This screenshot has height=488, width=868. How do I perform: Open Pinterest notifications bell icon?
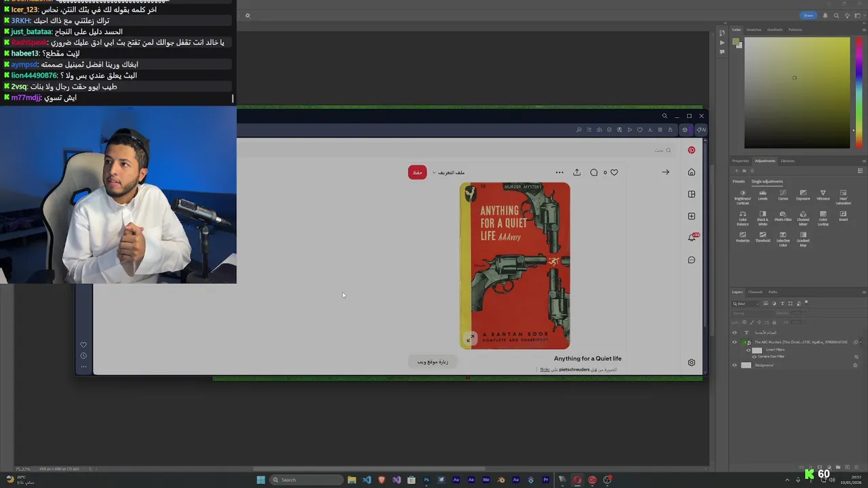tap(692, 238)
